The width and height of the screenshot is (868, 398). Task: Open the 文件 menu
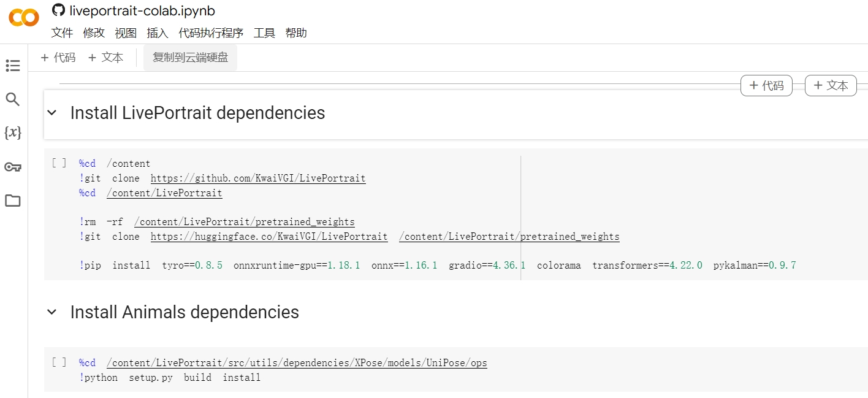62,33
